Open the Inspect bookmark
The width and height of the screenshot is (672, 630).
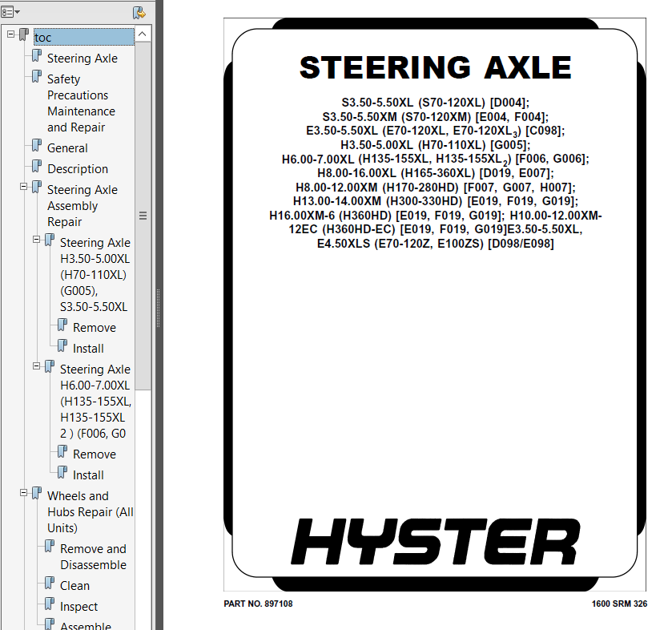coord(78,607)
